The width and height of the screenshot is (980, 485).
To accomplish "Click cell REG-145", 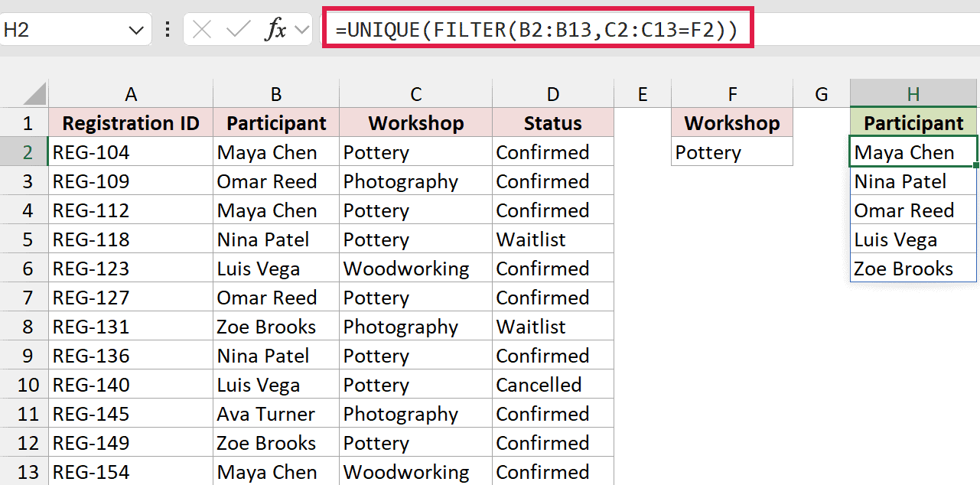I will (x=131, y=414).
